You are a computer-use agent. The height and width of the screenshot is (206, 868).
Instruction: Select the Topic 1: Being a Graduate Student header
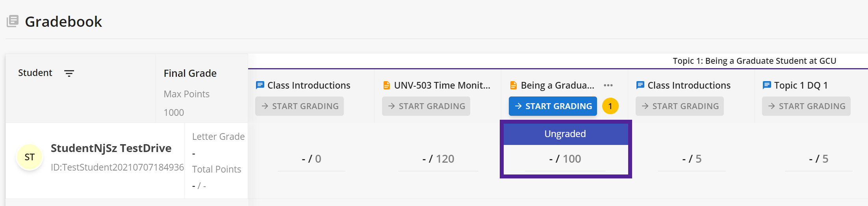754,61
